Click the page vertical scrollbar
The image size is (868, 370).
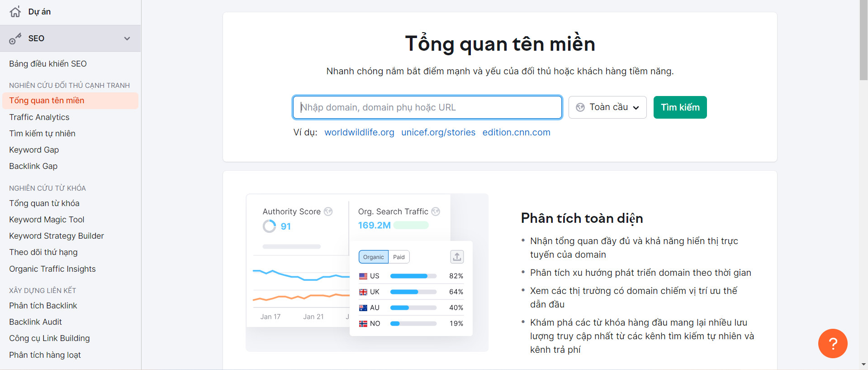click(863, 41)
